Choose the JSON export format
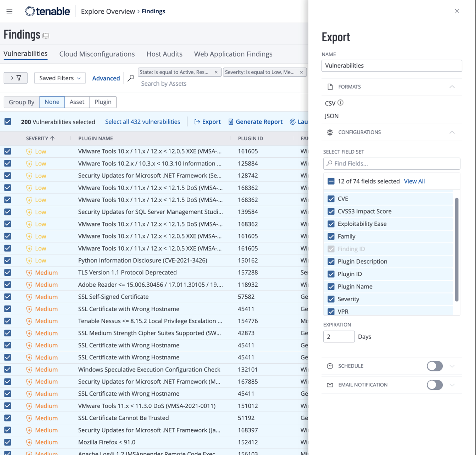 [x=332, y=116]
